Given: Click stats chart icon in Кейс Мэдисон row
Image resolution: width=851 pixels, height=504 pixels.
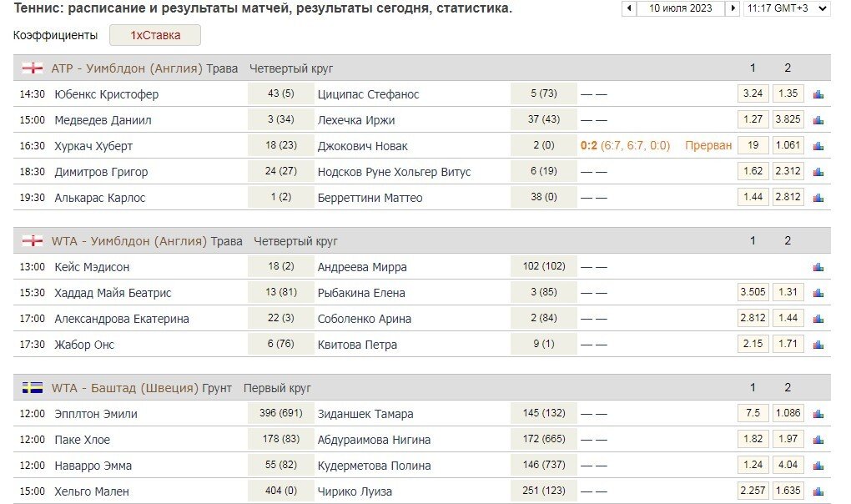Looking at the screenshot, I should click(818, 267).
